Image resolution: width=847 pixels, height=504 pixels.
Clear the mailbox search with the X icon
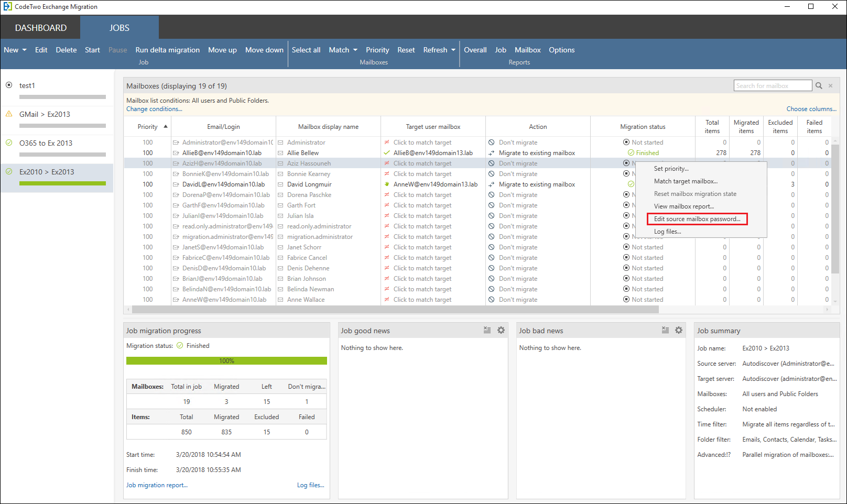831,86
